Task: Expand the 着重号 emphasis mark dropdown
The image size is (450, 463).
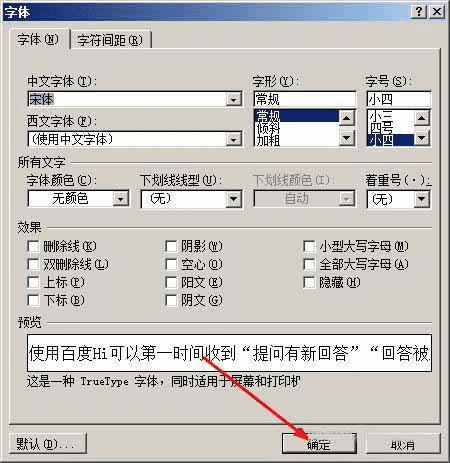Action: [421, 199]
